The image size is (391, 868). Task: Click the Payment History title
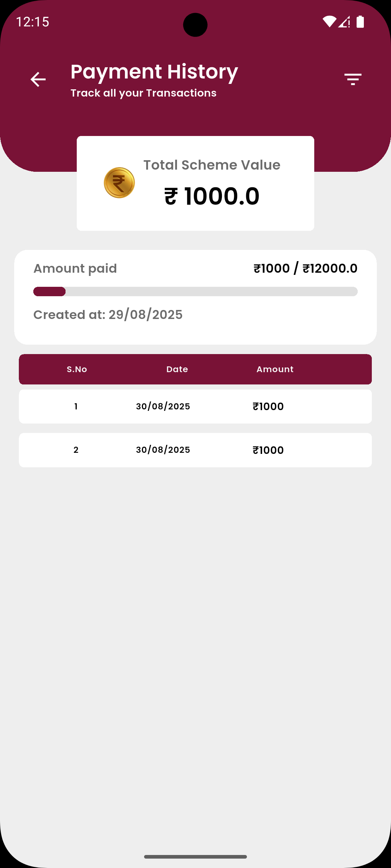[154, 72]
